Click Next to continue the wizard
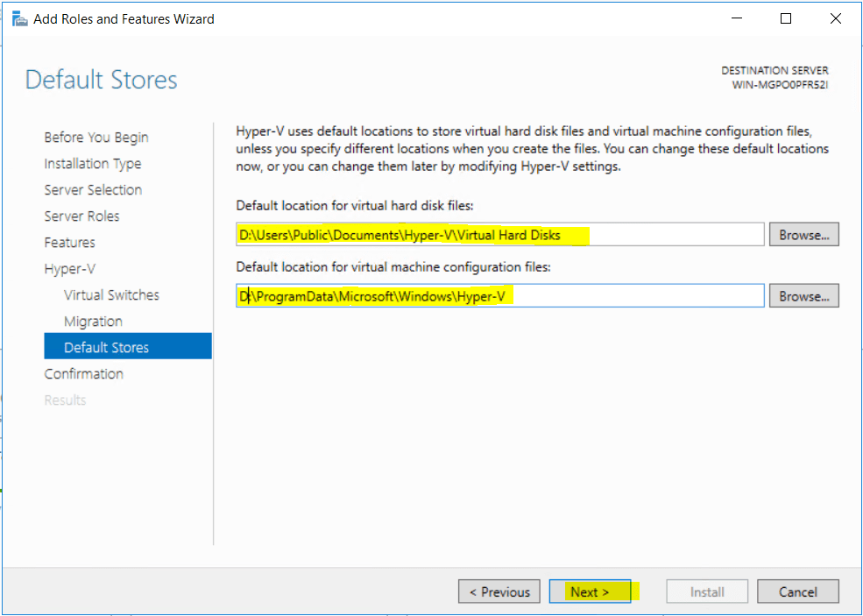 [590, 591]
